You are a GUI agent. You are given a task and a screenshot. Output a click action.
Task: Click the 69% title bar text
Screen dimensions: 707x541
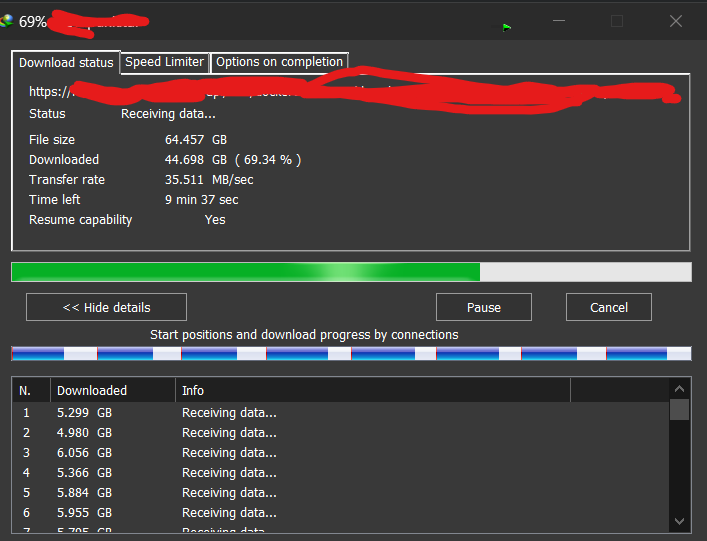tap(32, 22)
